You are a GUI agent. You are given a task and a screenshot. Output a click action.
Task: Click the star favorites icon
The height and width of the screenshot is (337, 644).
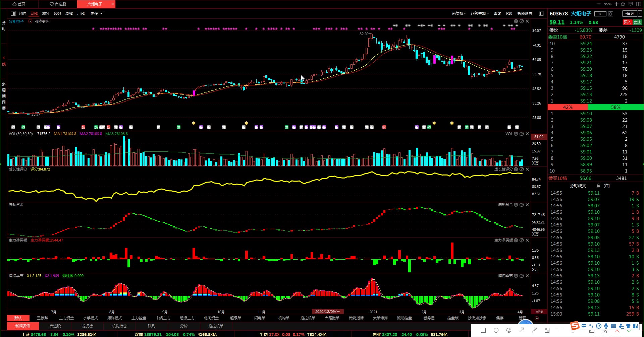[623, 4]
